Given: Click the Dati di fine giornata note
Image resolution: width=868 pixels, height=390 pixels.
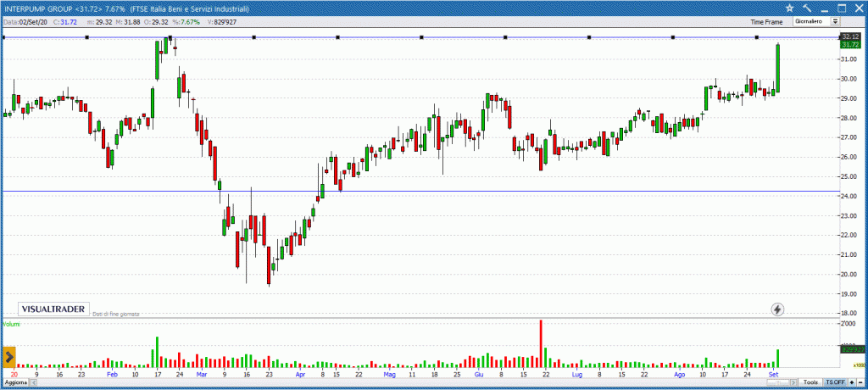Looking at the screenshot, I should coord(115,314).
